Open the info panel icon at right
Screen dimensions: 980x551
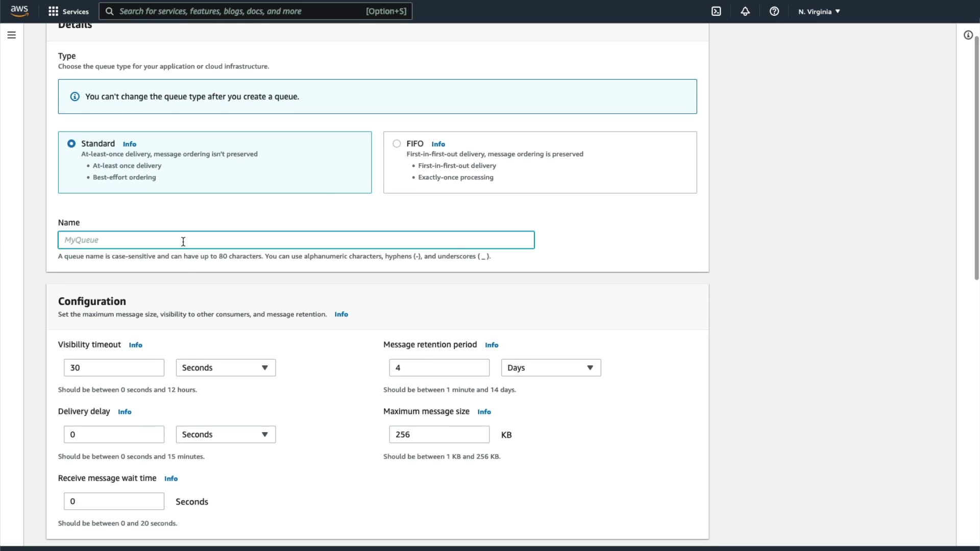tap(968, 35)
